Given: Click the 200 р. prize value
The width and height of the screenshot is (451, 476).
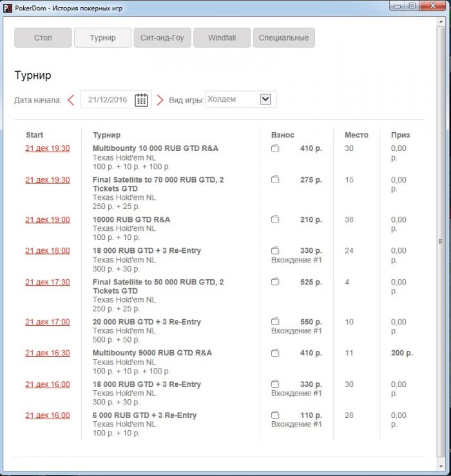Looking at the screenshot, I should point(402,353).
